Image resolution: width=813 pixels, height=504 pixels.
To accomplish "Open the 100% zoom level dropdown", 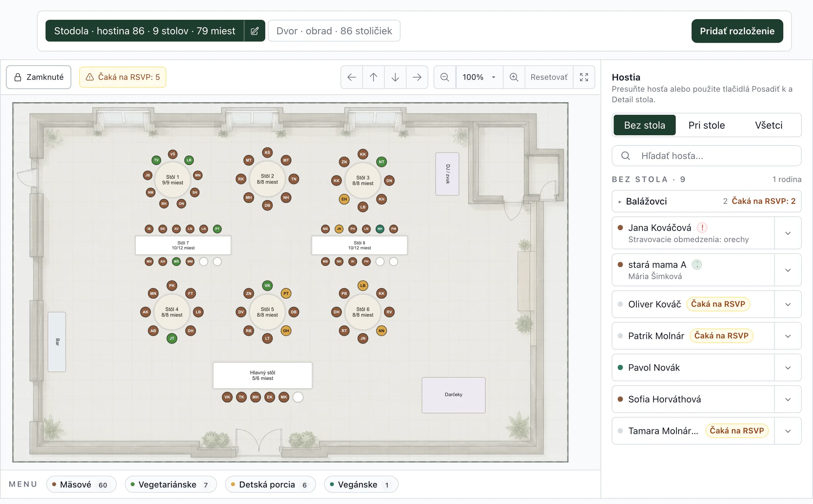I will pos(479,77).
